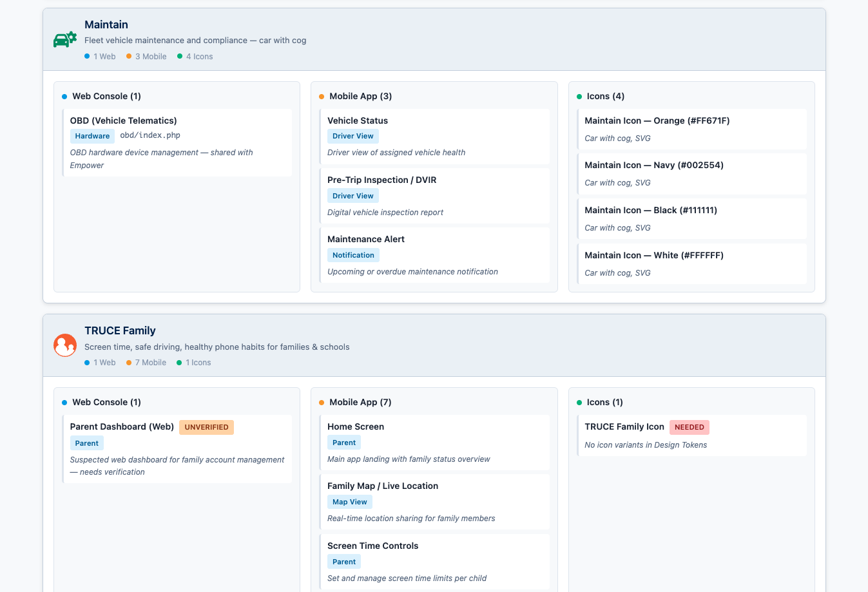Image resolution: width=868 pixels, height=592 pixels.
Task: Click "Car with cog, SVG" under Orange icon
Action: 617,138
